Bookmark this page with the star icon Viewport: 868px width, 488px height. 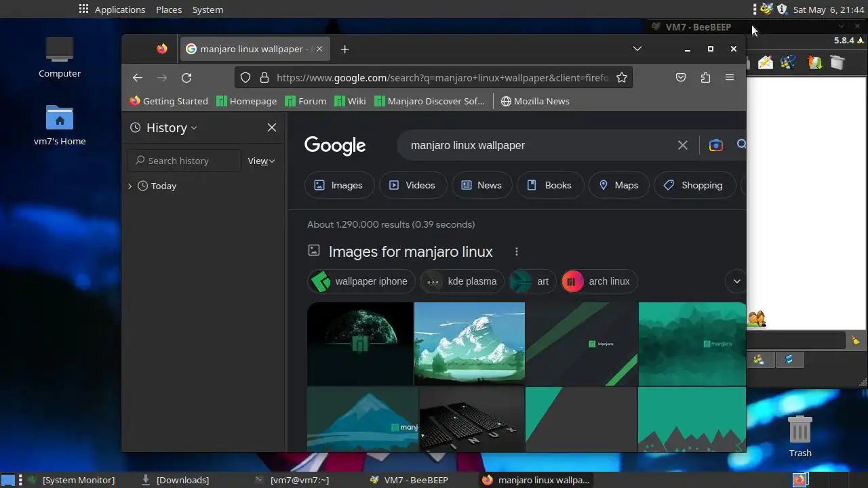[x=621, y=77]
